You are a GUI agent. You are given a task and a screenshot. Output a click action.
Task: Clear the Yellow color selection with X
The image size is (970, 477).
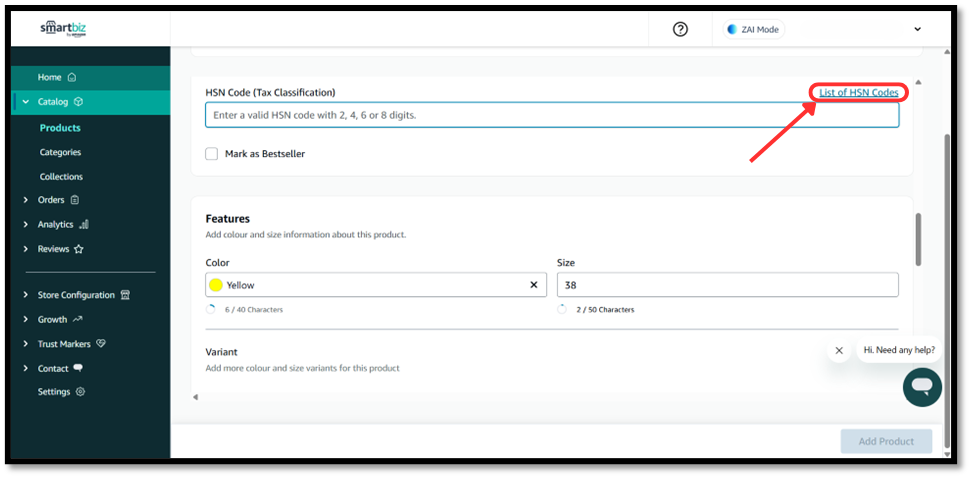pos(533,285)
